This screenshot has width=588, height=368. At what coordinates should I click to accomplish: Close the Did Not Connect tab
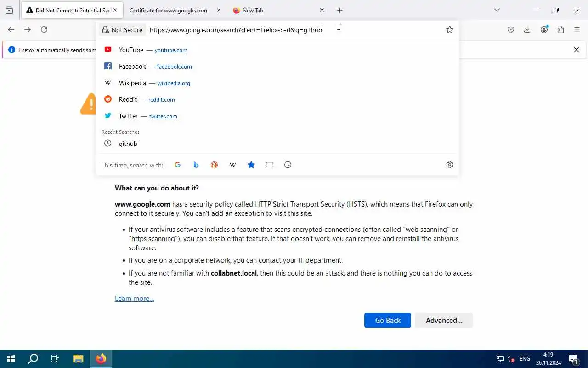(115, 10)
